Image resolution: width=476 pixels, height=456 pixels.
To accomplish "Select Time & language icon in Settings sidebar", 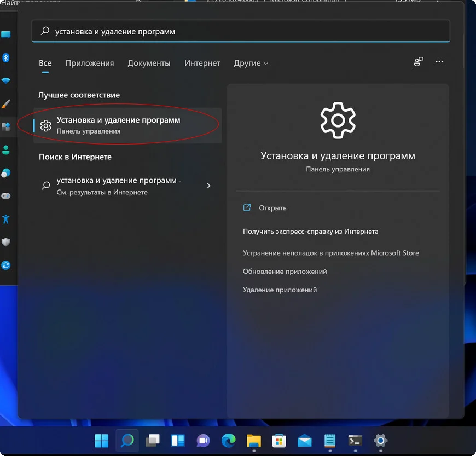I will [x=6, y=173].
